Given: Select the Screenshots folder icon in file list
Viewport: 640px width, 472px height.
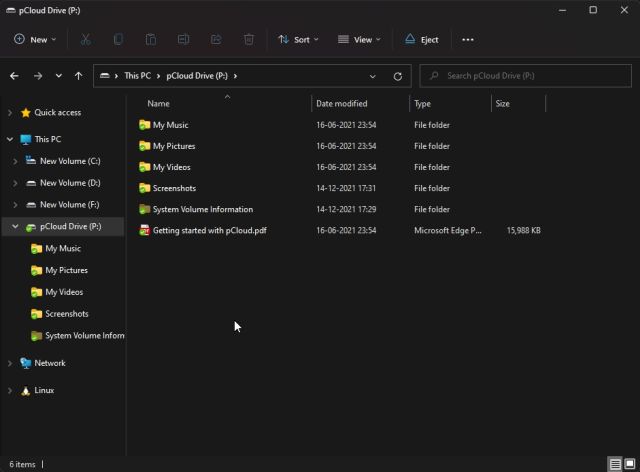Looking at the screenshot, I should click(x=144, y=188).
